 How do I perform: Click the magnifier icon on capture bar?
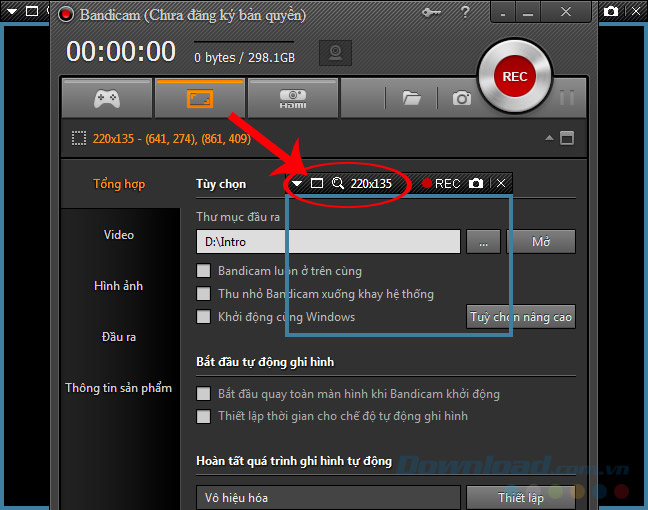coord(338,183)
